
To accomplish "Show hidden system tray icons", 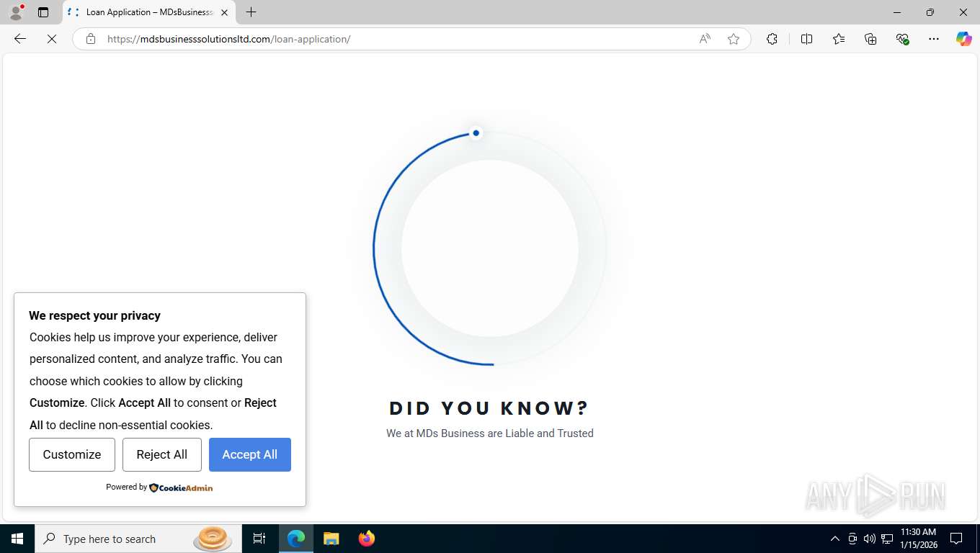I will (835, 539).
